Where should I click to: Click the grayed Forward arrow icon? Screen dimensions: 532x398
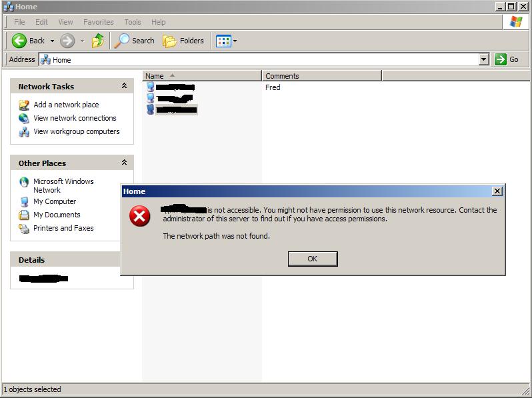(x=67, y=41)
